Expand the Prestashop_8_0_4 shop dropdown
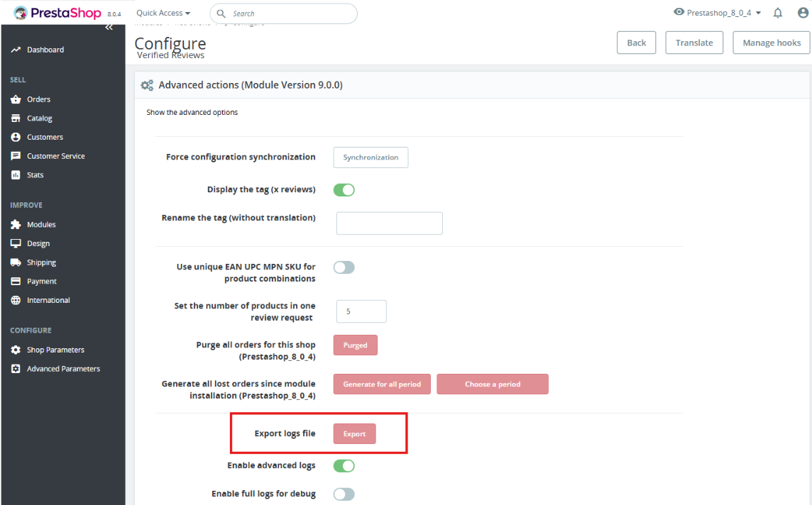Viewport: 812px width, 505px height. pyautogui.click(x=717, y=13)
